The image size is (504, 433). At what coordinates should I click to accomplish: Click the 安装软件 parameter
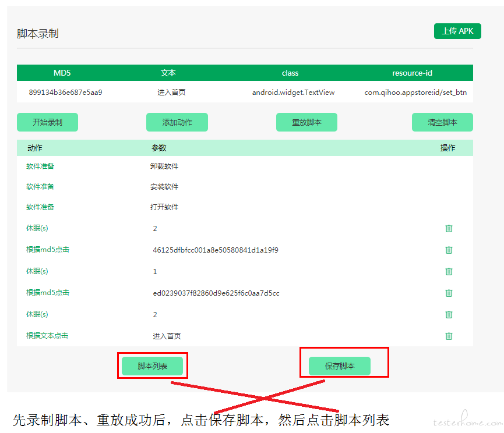pos(164,187)
